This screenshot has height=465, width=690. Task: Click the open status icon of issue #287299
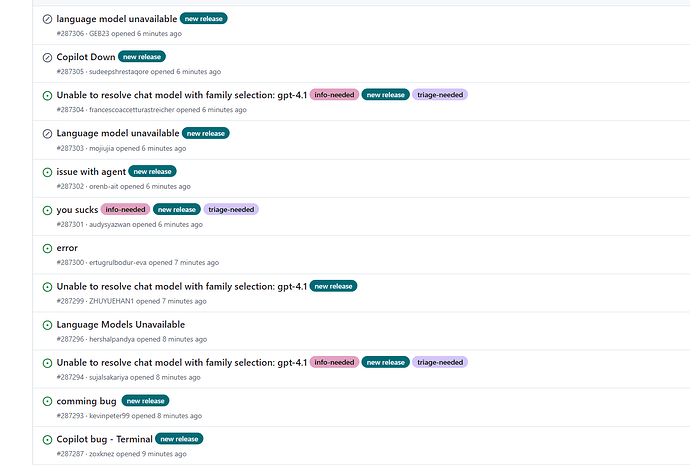(x=47, y=287)
